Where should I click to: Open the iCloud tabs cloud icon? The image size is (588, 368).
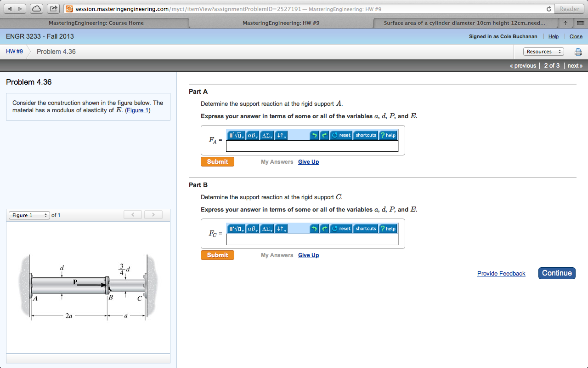pos(37,9)
